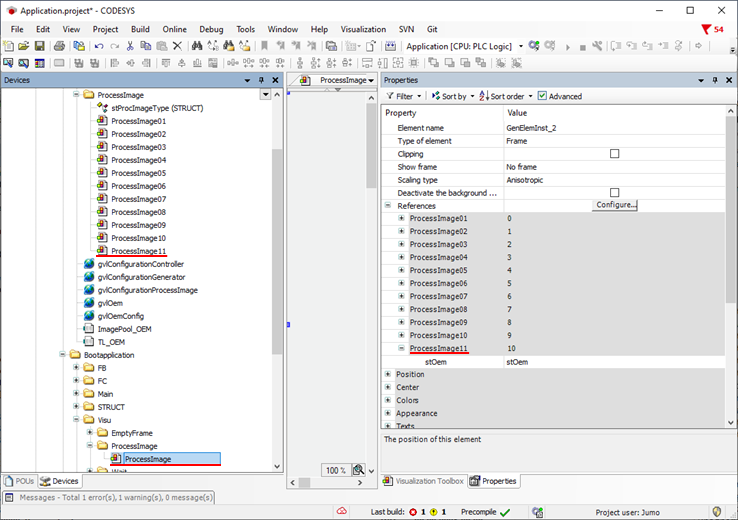Click the red notification flag icon
This screenshot has width=738, height=520.
706,29
